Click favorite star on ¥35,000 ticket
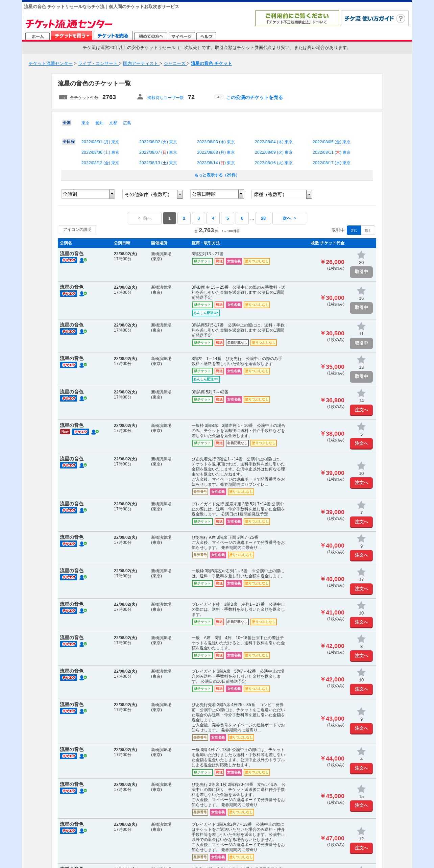The height and width of the screenshot is (868, 434). coord(361,360)
